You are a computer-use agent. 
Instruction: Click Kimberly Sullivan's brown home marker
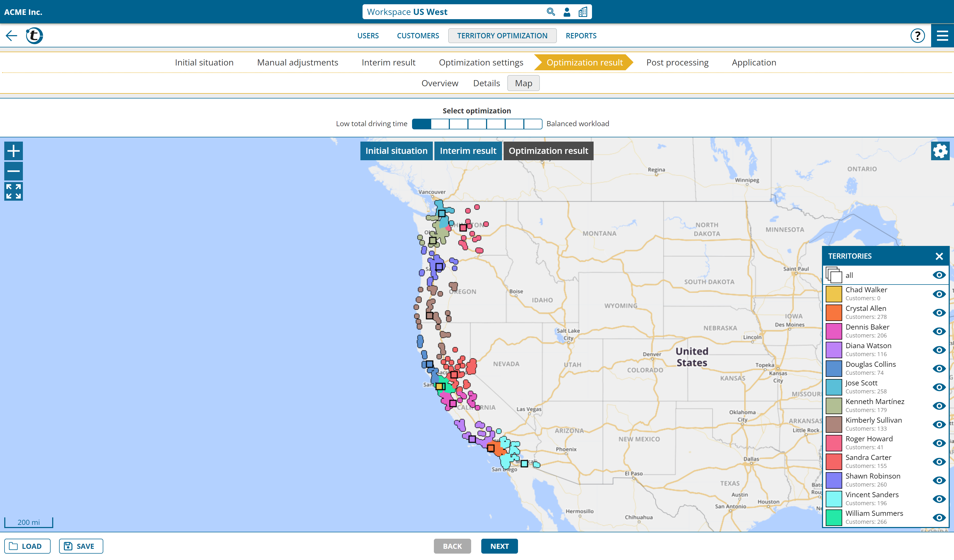(430, 315)
